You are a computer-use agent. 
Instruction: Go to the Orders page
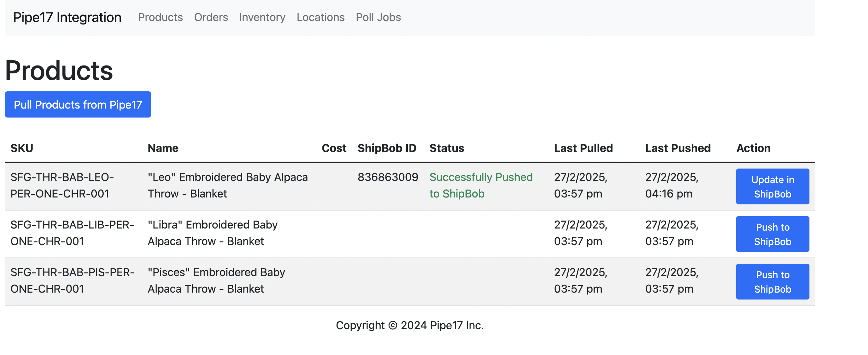coord(211,17)
